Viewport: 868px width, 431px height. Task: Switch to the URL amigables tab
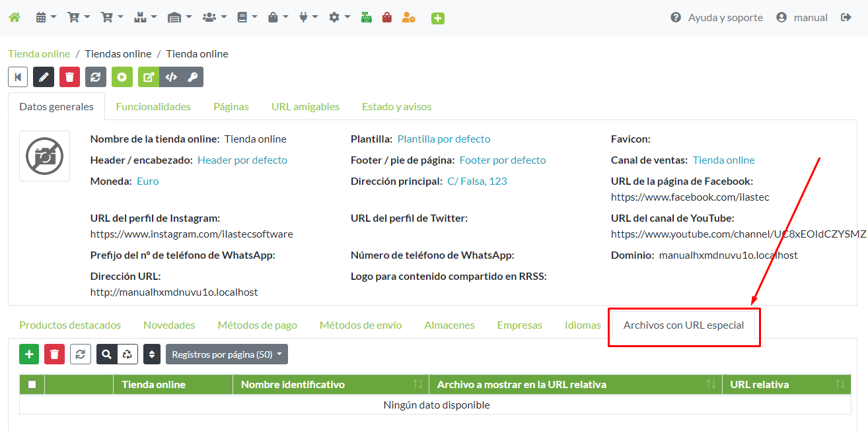(305, 106)
